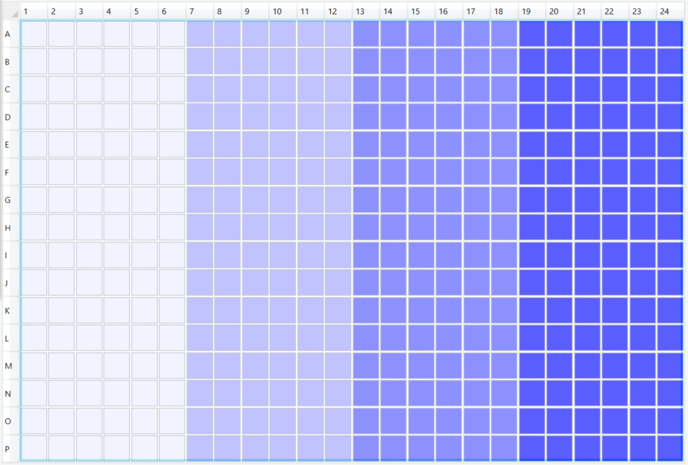
Task: Select row F header
Action: coord(11,172)
